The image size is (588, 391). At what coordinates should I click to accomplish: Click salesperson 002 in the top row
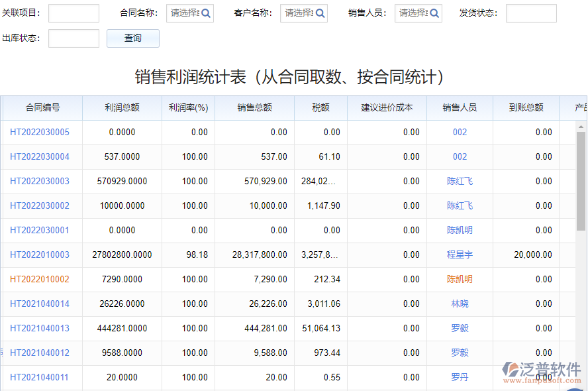tap(460, 132)
